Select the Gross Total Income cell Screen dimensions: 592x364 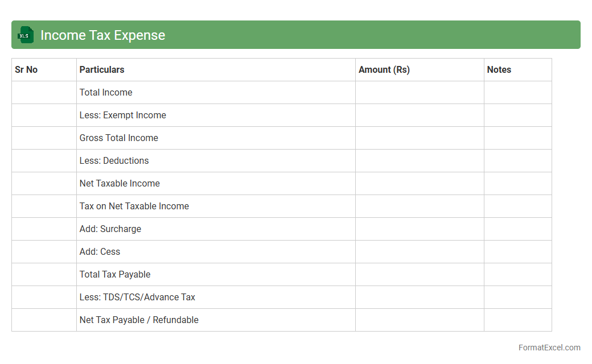click(x=119, y=138)
